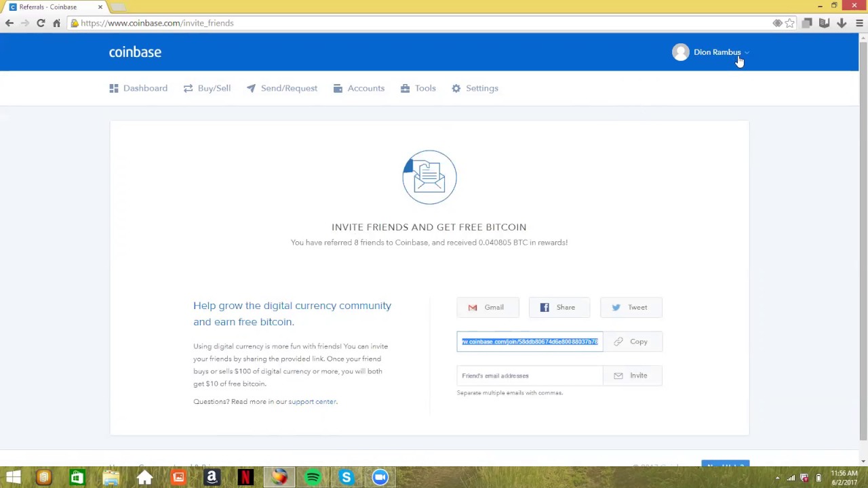This screenshot has width=868, height=488.
Task: Open the browser hamburger menu
Action: point(859,23)
